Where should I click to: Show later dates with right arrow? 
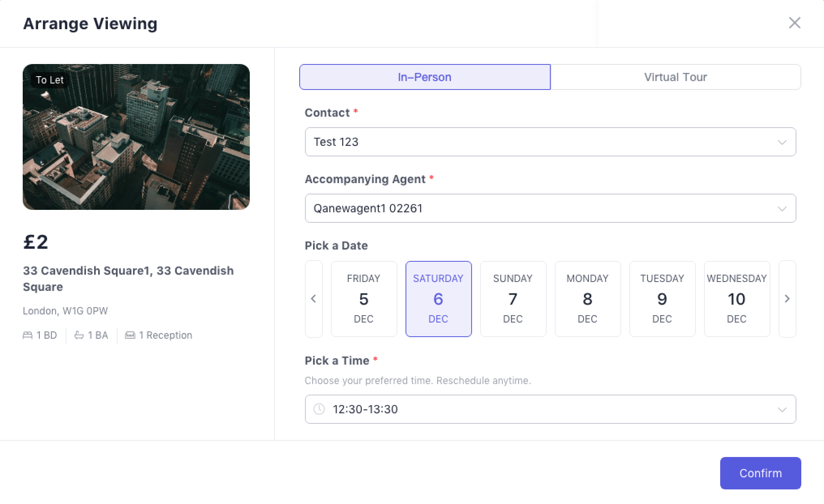coord(787,299)
